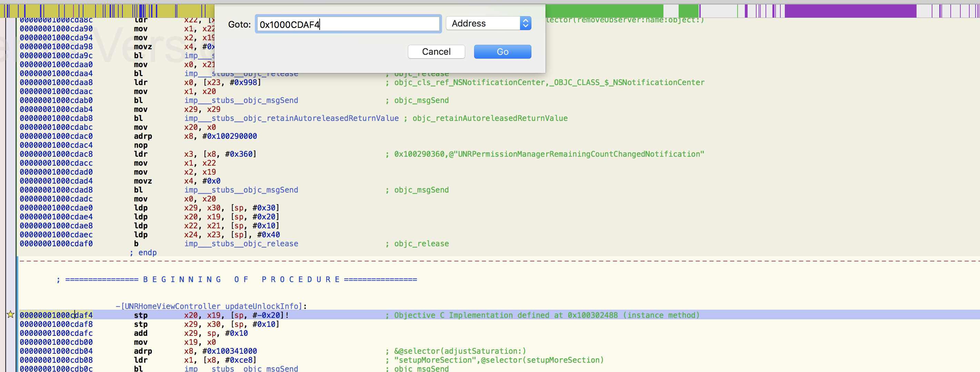Click address 0x100302488 in the comment
The image size is (980, 372).
coord(592,315)
